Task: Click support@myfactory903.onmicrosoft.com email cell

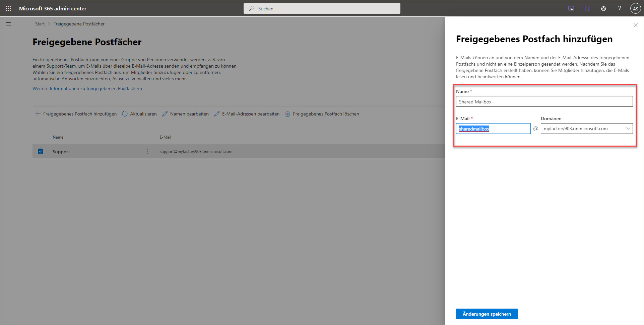Action: click(196, 152)
